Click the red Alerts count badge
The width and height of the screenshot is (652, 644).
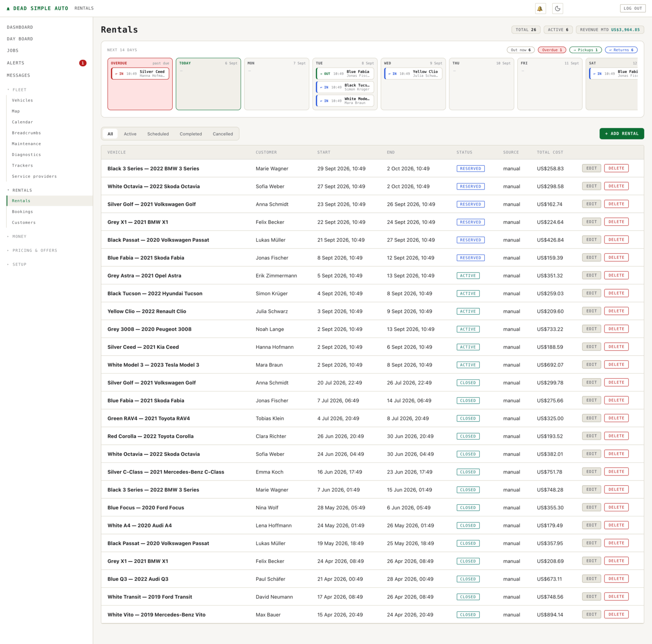tap(82, 63)
